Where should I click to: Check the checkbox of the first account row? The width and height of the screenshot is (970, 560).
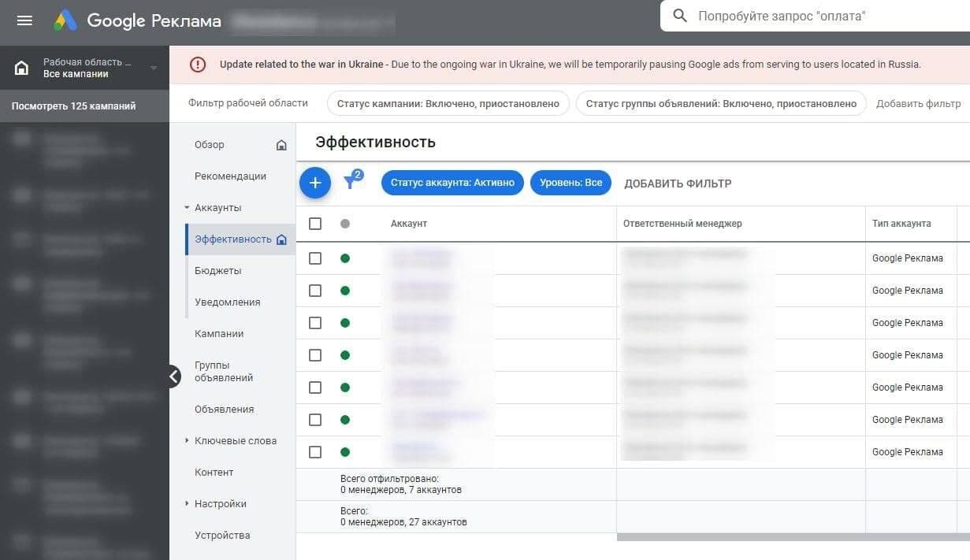tap(315, 258)
